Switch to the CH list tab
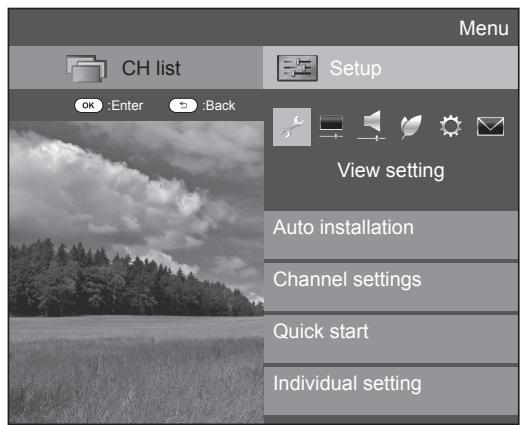The width and height of the screenshot is (525, 425). coord(136,68)
